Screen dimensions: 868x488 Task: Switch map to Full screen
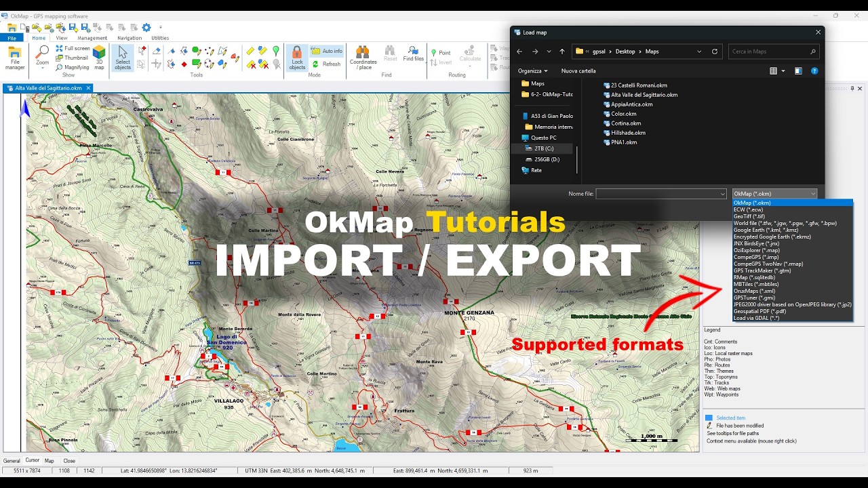point(73,48)
